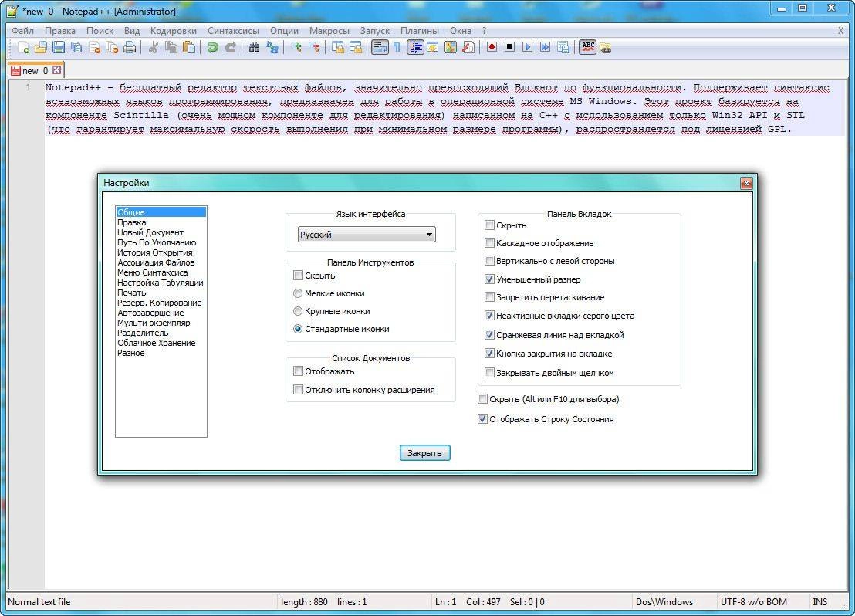This screenshot has width=855, height=616.
Task: Run macro multiple times icon
Action: [546, 47]
